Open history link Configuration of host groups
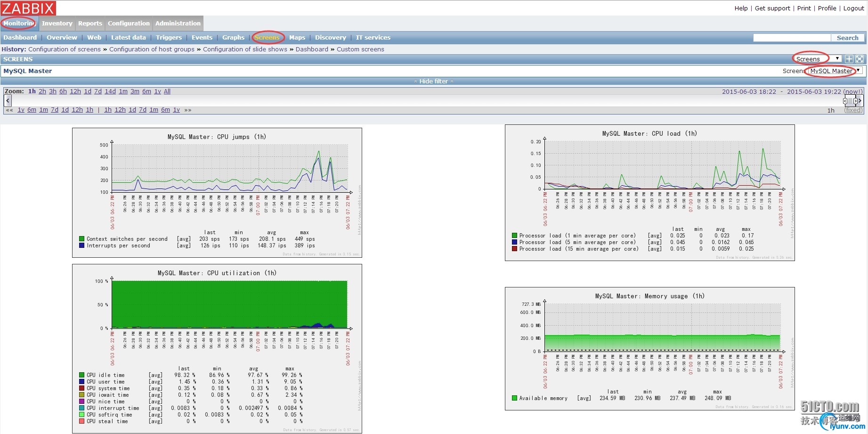 tap(152, 49)
